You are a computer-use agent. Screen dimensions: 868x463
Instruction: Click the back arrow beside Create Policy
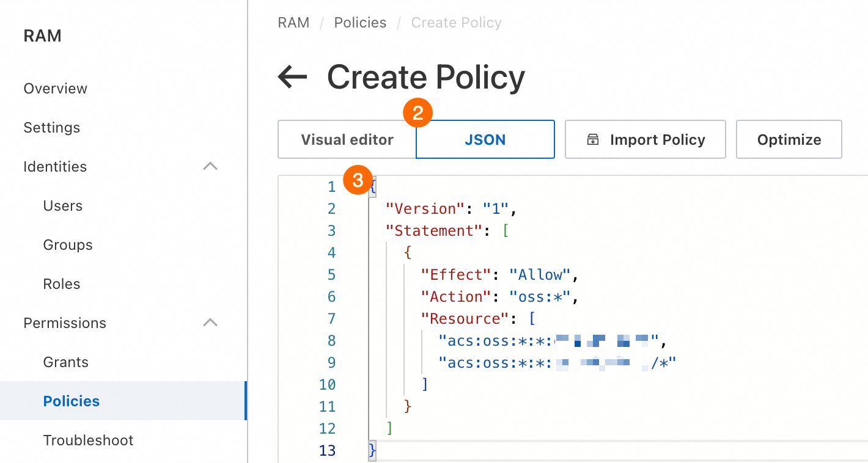(x=292, y=78)
